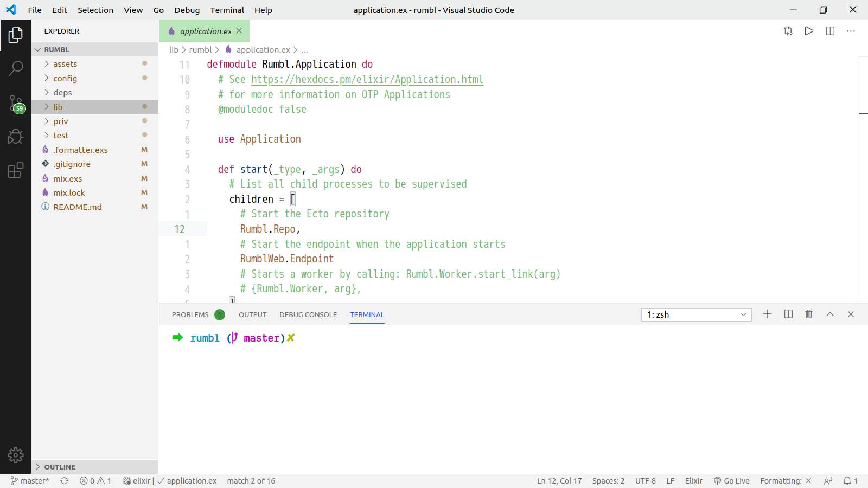Image resolution: width=868 pixels, height=488 pixels.
Task: Open the Debug view bug icon
Action: (x=15, y=136)
